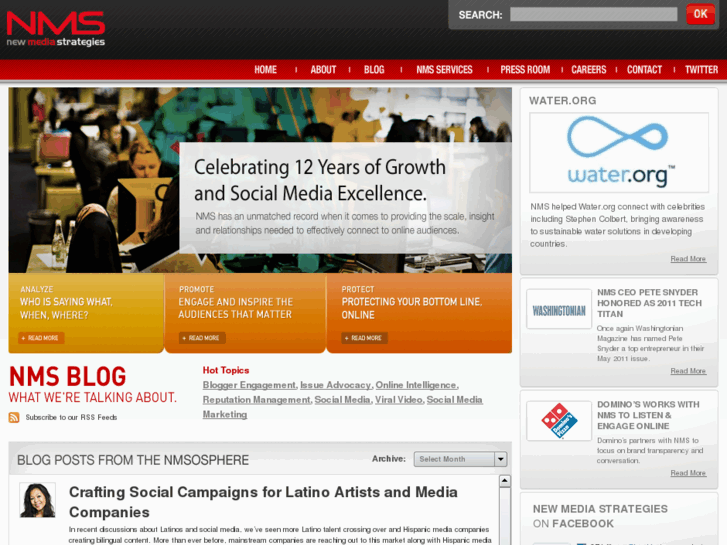This screenshot has height=545, width=727.
Task: Open the Blog menu item
Action: (374, 70)
